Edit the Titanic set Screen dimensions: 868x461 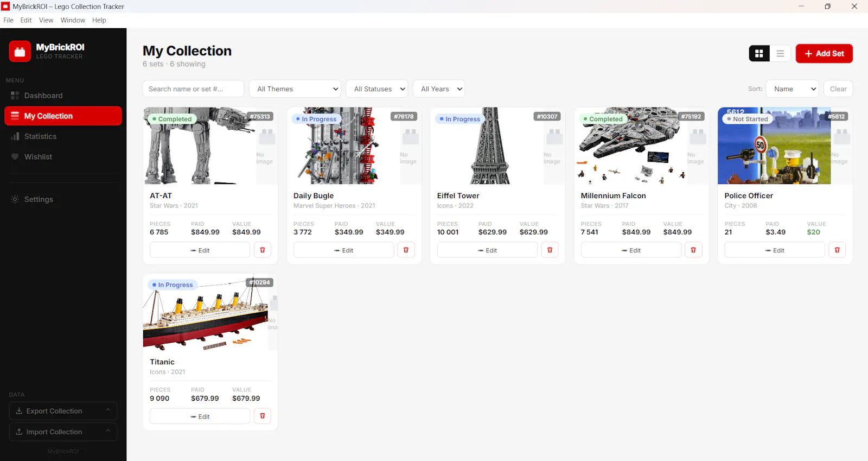click(200, 416)
